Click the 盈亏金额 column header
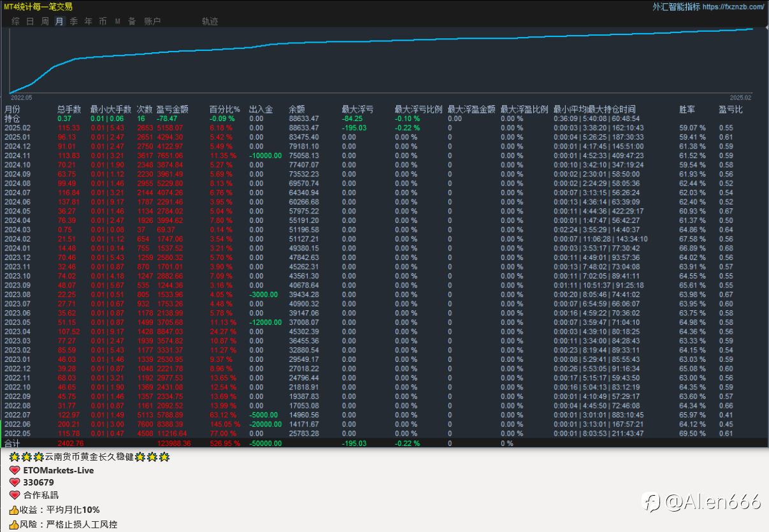The width and height of the screenshot is (769, 532). coord(172,109)
